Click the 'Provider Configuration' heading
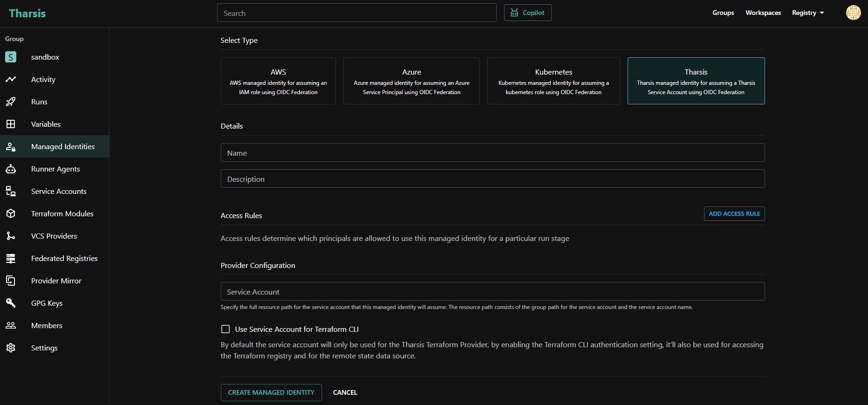 tap(258, 265)
